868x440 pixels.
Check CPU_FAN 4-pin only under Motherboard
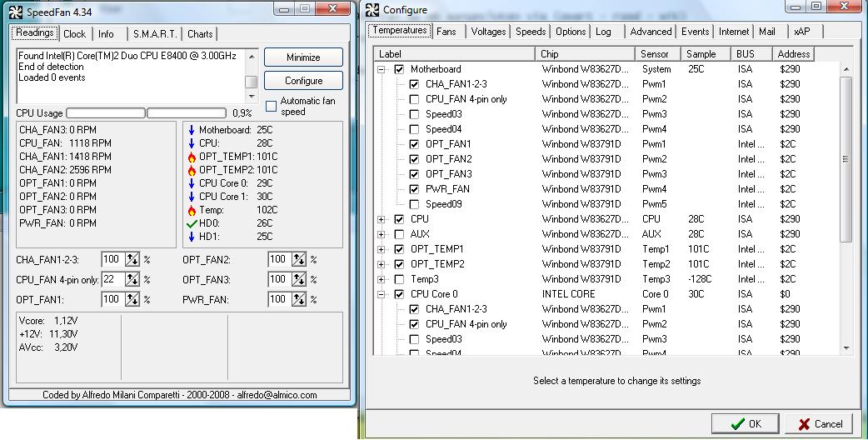coord(414,99)
